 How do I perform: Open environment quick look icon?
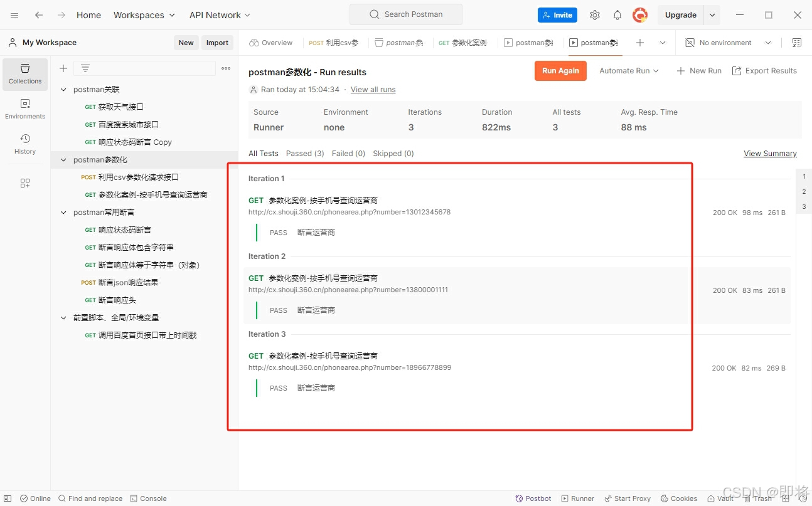[x=797, y=43]
